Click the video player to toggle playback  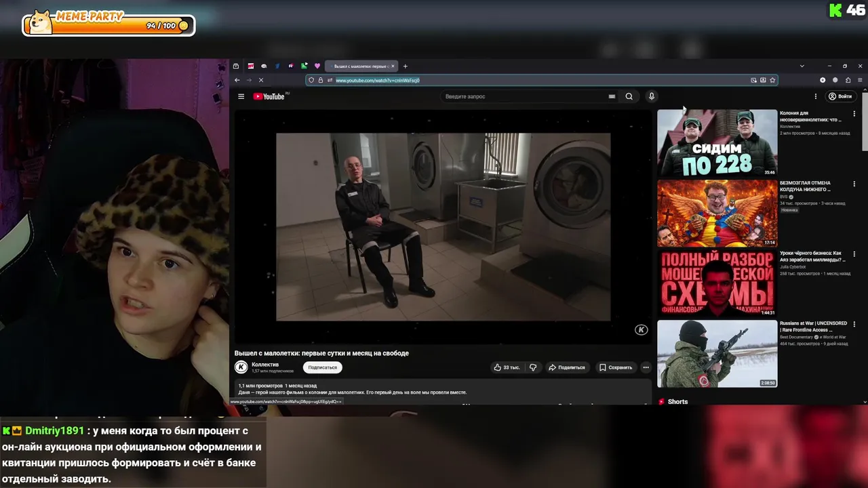443,226
